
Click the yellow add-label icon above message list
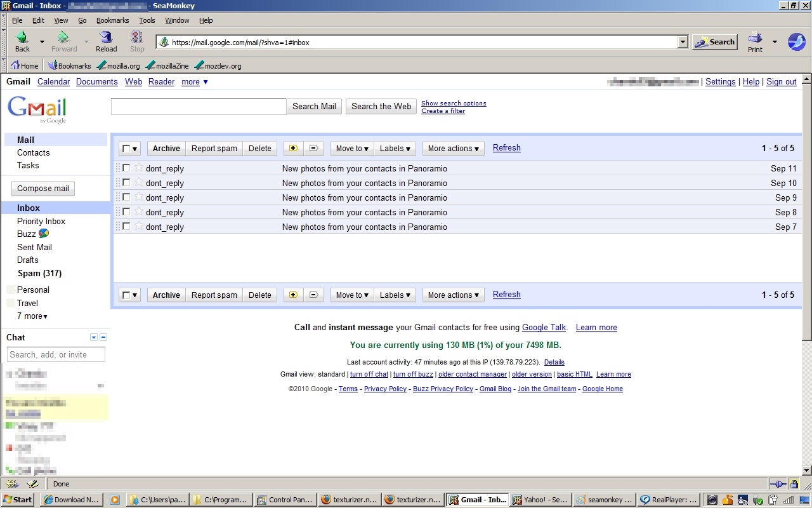point(293,148)
